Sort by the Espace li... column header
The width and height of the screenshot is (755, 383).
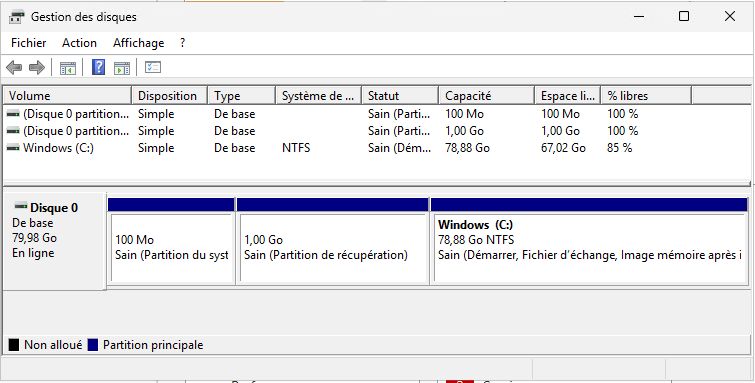[x=568, y=96]
